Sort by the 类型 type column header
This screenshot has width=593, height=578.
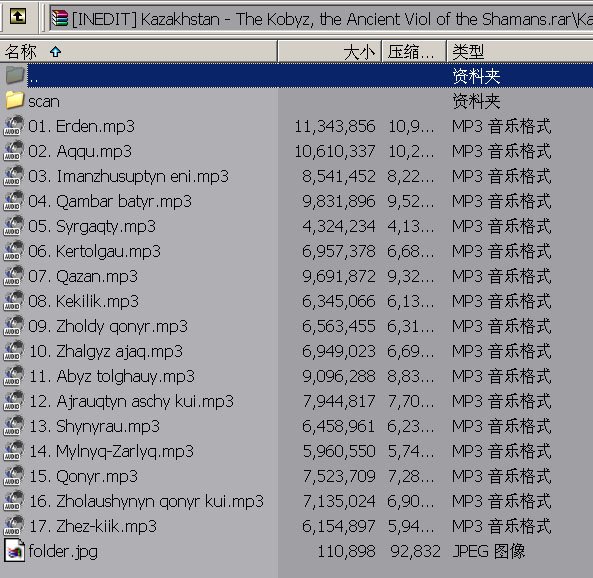(520, 51)
